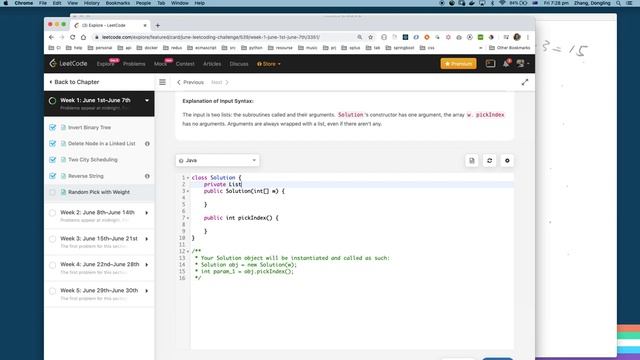Go to the Problems tab
The height and width of the screenshot is (360, 640).
[134, 64]
